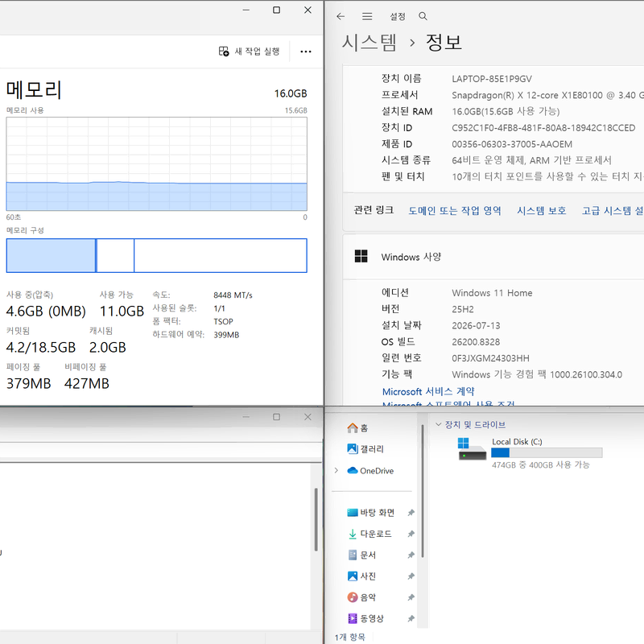Click the new task run icon in Task Manager
644x644 pixels.
[224, 52]
